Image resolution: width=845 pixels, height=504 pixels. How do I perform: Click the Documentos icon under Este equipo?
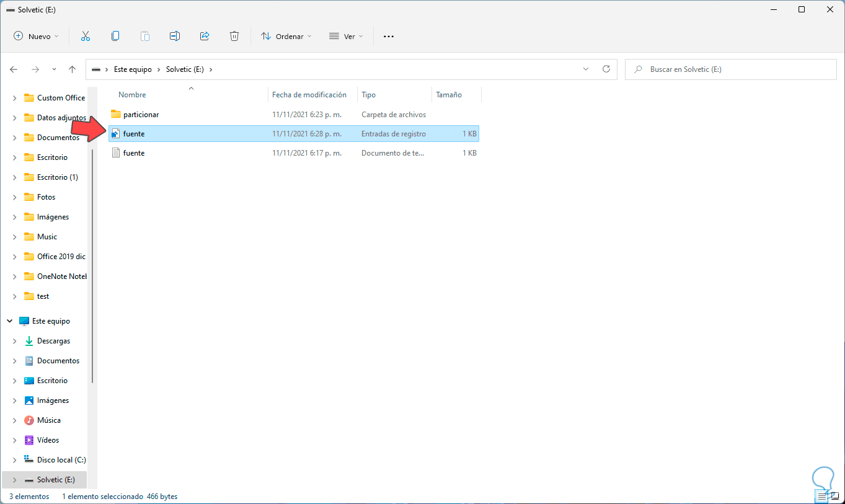click(29, 361)
